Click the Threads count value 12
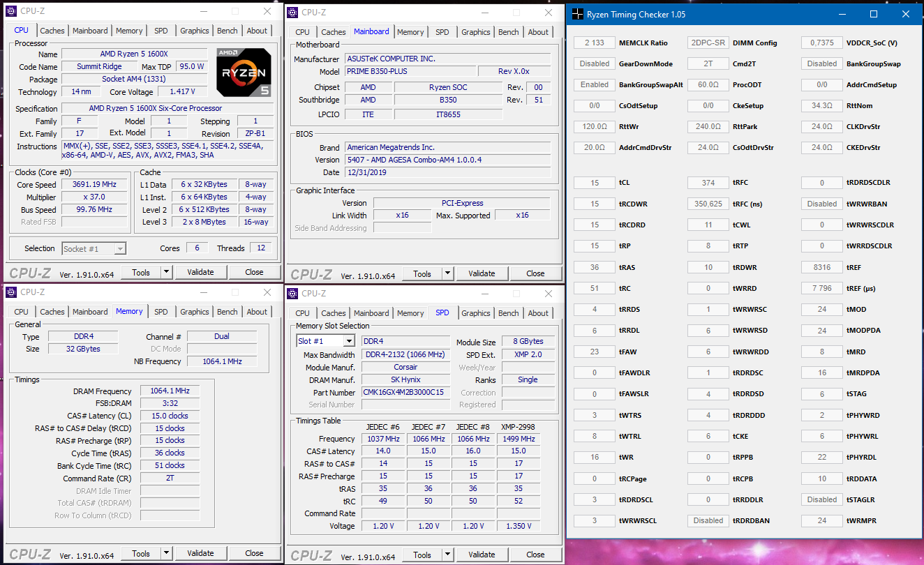This screenshot has width=924, height=565. pos(261,248)
